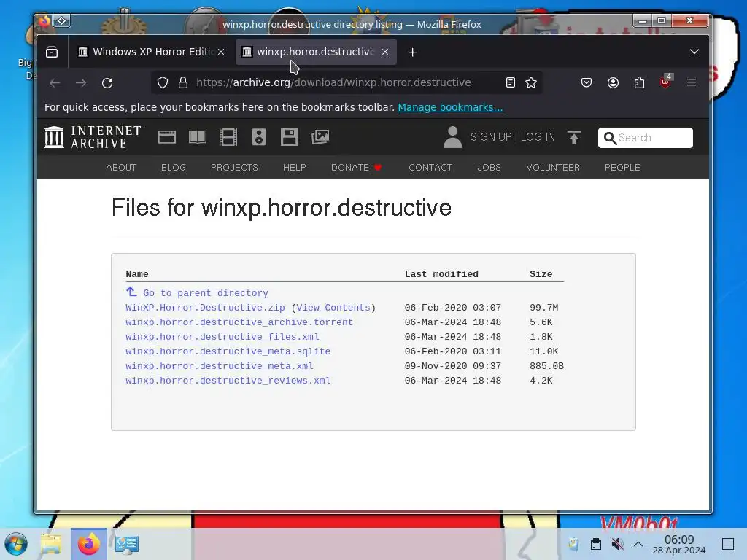
Task: Open a new tab with plus button
Action: point(413,52)
